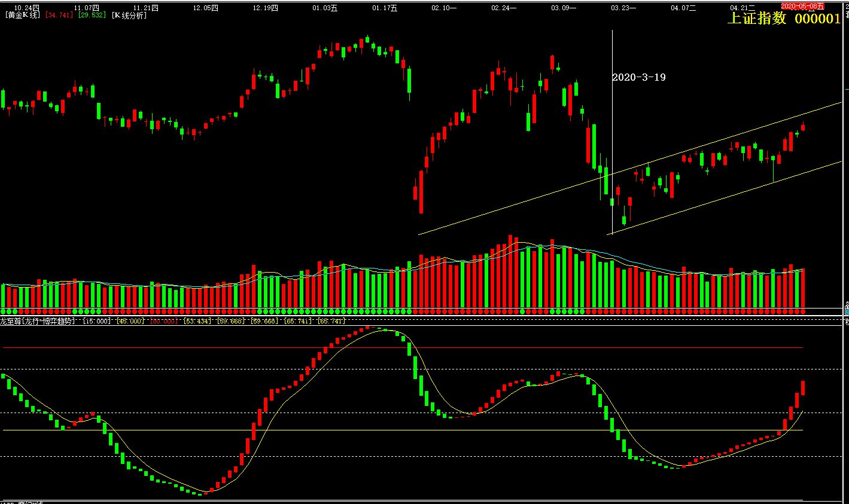Click the 上证指数 000001 title

pos(784,19)
